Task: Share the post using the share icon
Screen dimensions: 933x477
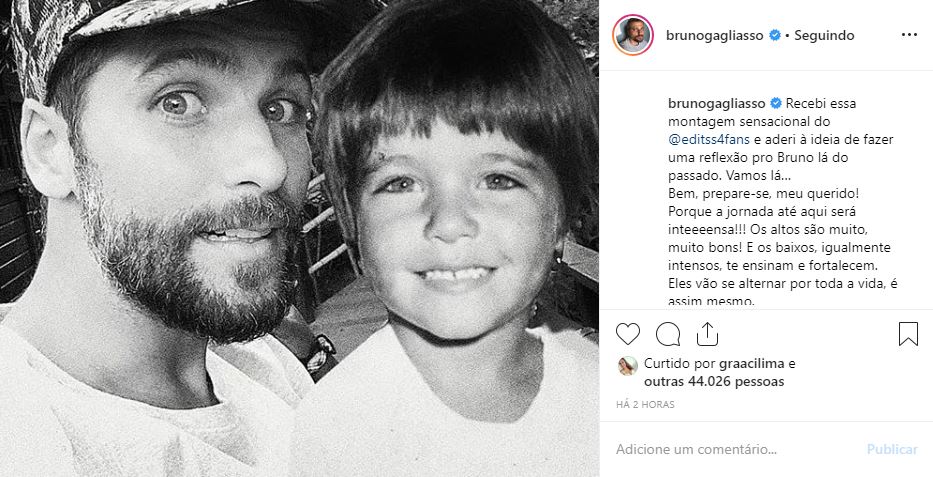Action: pos(707,333)
